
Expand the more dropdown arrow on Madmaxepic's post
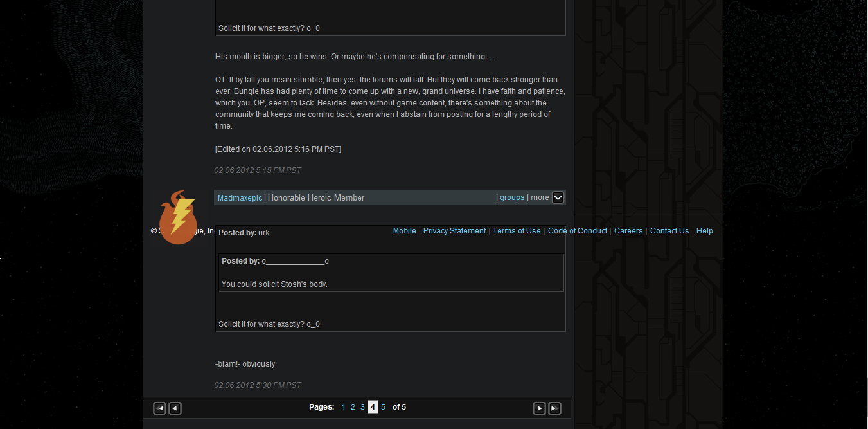tap(558, 197)
